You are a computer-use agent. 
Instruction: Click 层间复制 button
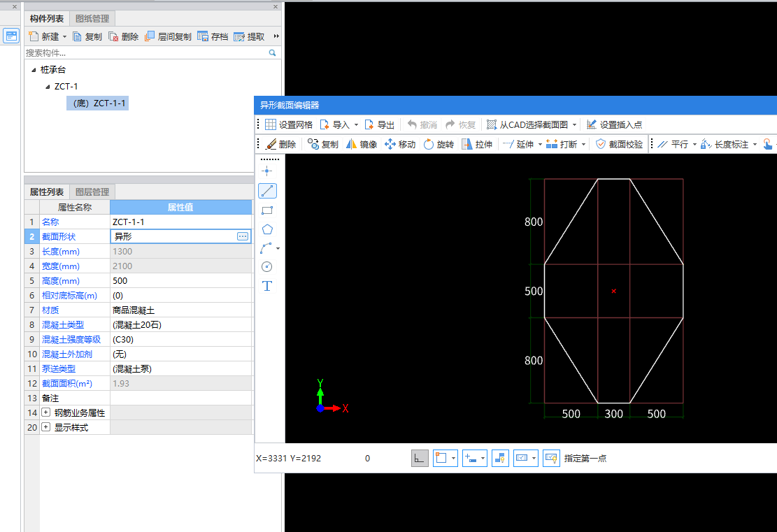168,36
